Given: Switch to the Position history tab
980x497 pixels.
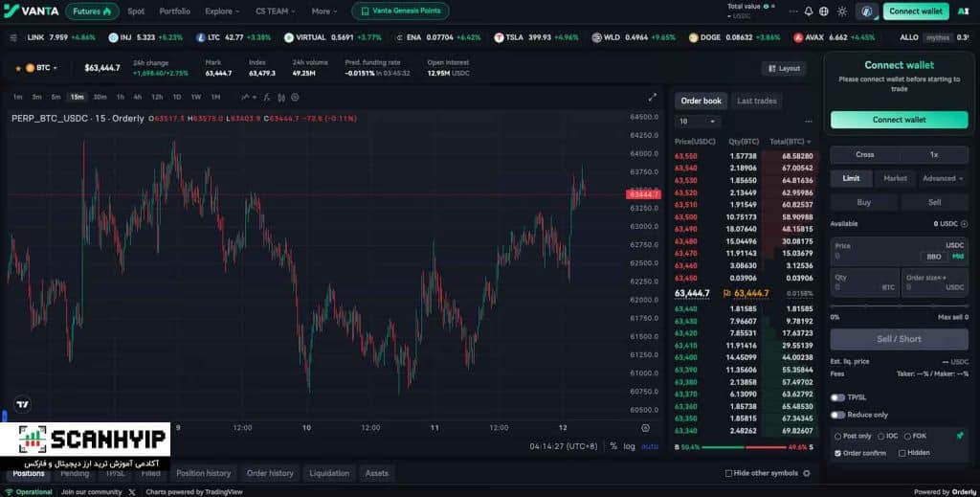Looking at the screenshot, I should tap(203, 473).
